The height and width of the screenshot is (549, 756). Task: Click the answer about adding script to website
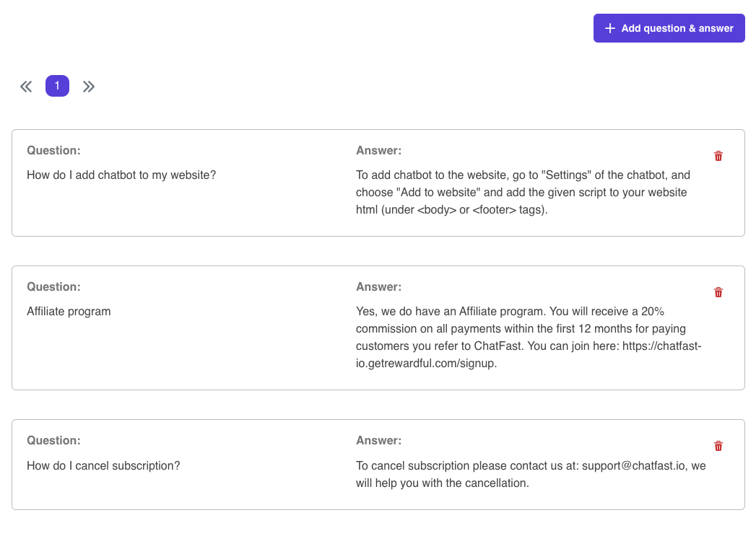coord(523,193)
